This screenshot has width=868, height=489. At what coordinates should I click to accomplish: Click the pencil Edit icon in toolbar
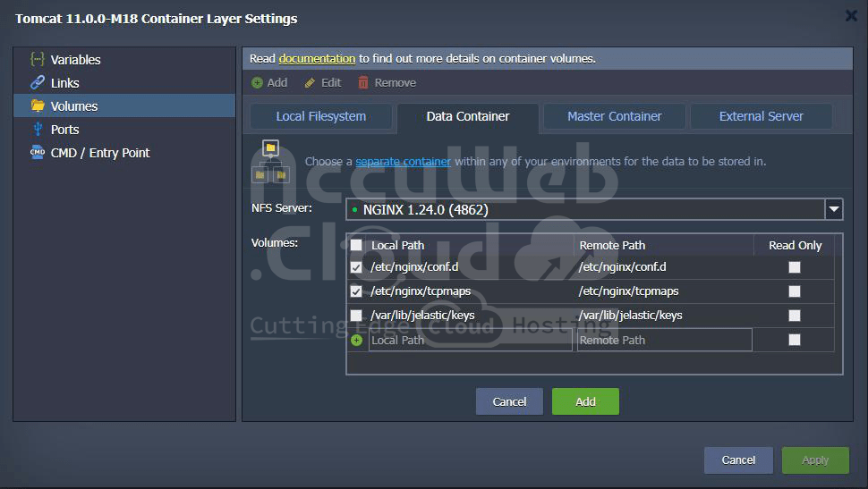tap(310, 83)
